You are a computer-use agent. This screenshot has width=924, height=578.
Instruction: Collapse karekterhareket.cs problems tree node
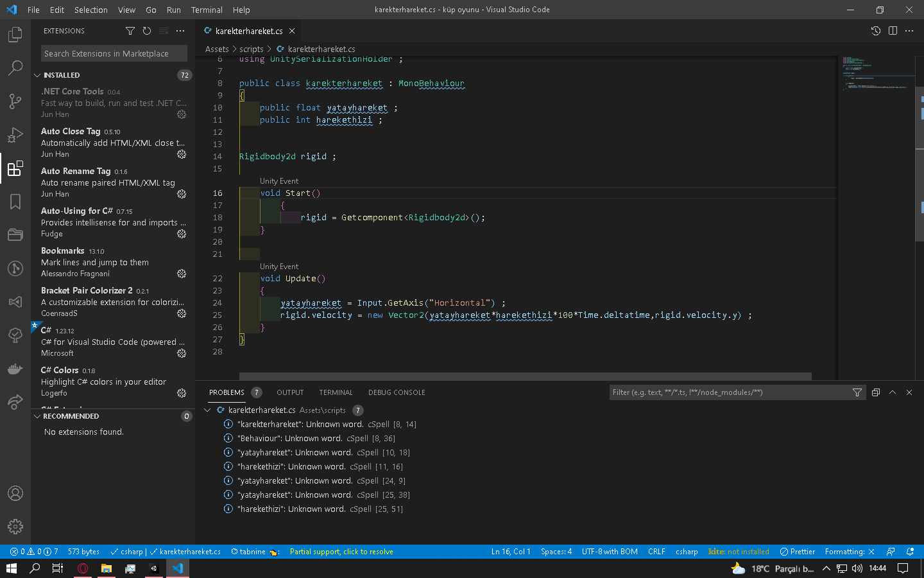208,410
